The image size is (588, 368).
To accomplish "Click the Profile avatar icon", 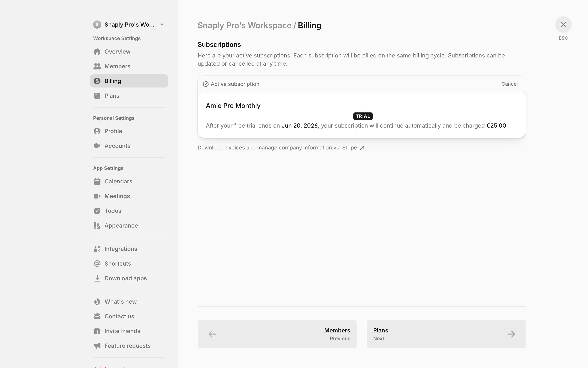I will (97, 131).
